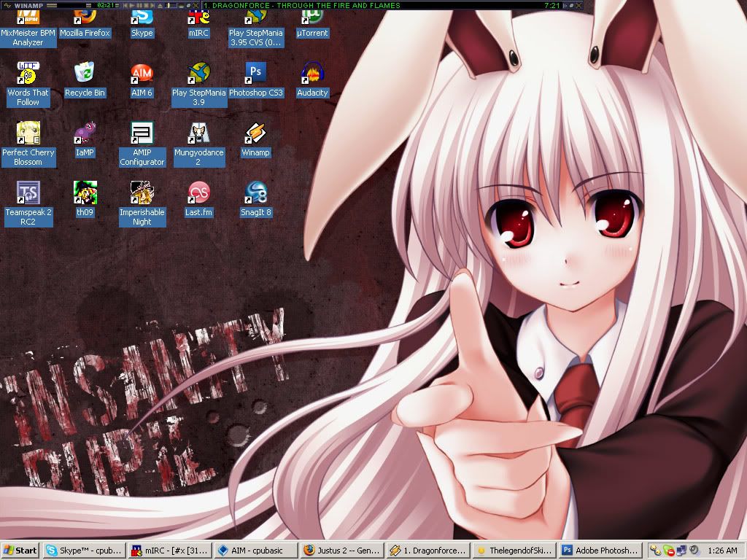Image resolution: width=747 pixels, height=560 pixels.
Task: Switch to the Adobe Photoshop taskbar window
Action: [600, 551]
